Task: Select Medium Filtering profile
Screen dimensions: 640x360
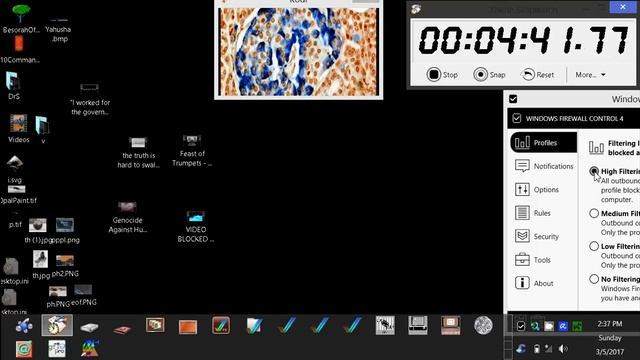Action: [594, 213]
